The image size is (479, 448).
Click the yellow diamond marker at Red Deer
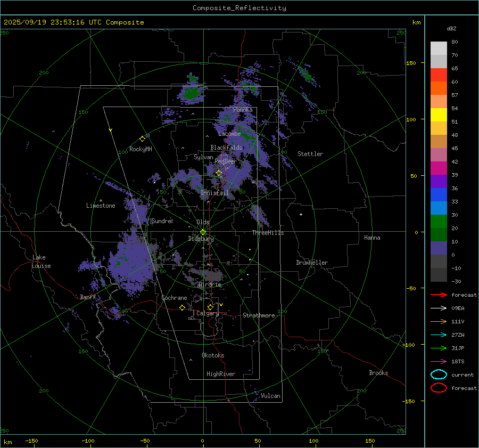pyautogui.click(x=219, y=173)
